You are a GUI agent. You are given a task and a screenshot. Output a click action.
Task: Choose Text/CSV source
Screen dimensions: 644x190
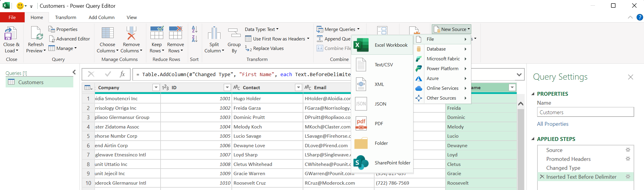pyautogui.click(x=382, y=65)
